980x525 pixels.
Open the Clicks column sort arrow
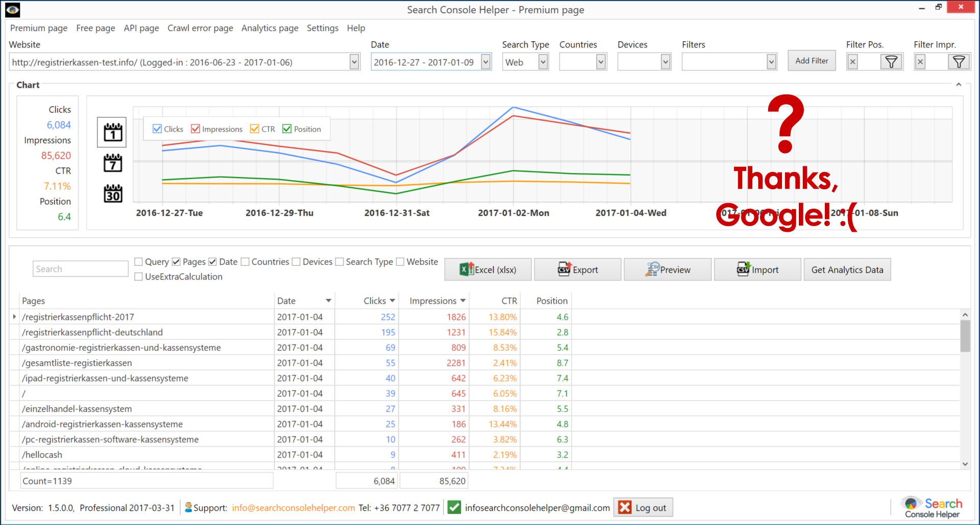pyautogui.click(x=392, y=301)
